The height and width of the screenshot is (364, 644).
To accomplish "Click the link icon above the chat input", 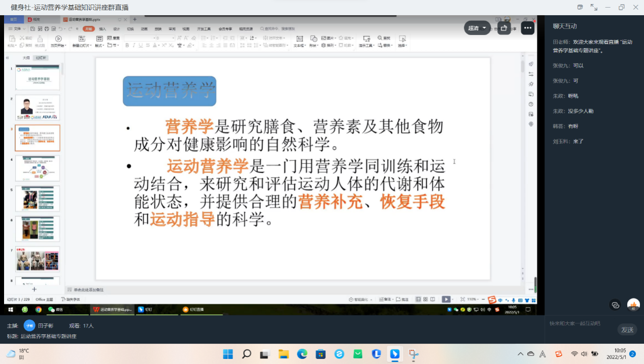I will tap(615, 305).
